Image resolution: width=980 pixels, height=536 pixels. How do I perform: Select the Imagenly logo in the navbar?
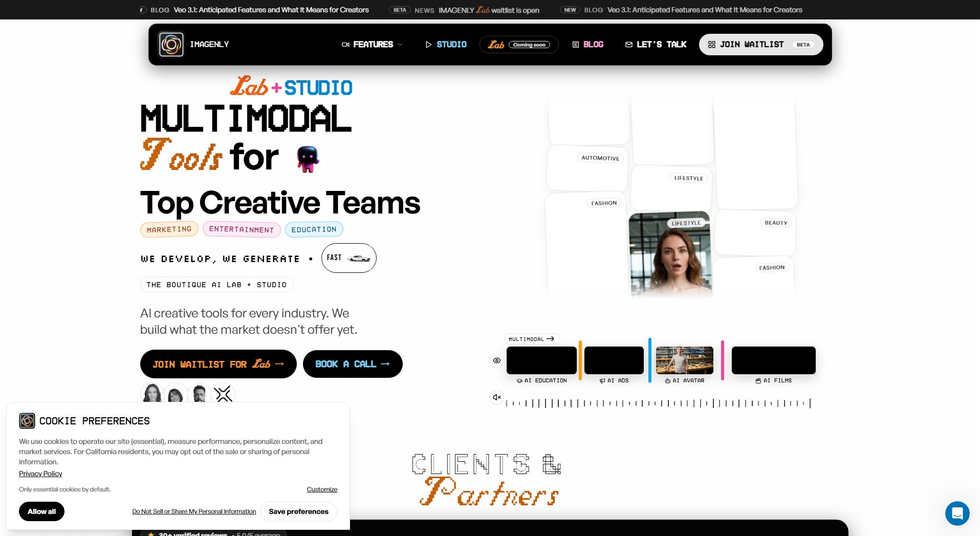171,44
